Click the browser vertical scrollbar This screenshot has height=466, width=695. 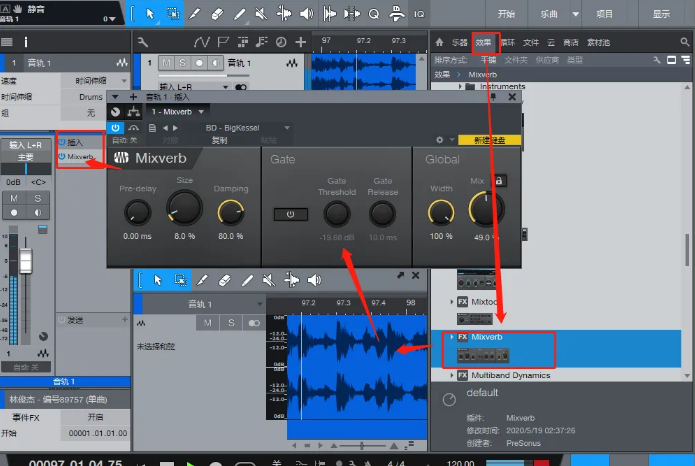click(x=687, y=249)
